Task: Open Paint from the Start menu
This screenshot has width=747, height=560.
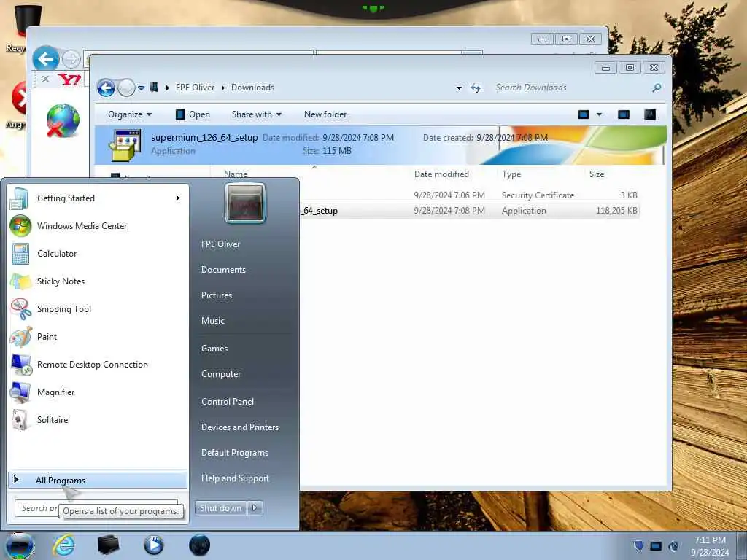Action: 97,336
